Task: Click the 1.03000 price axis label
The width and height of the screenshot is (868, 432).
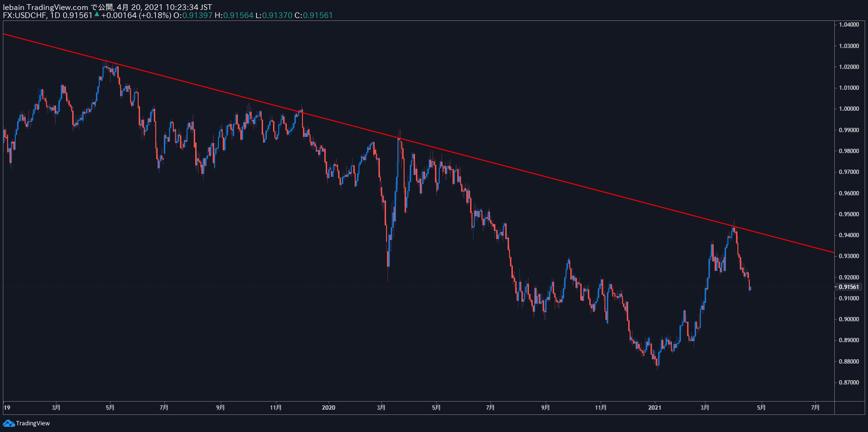Action: [849, 46]
